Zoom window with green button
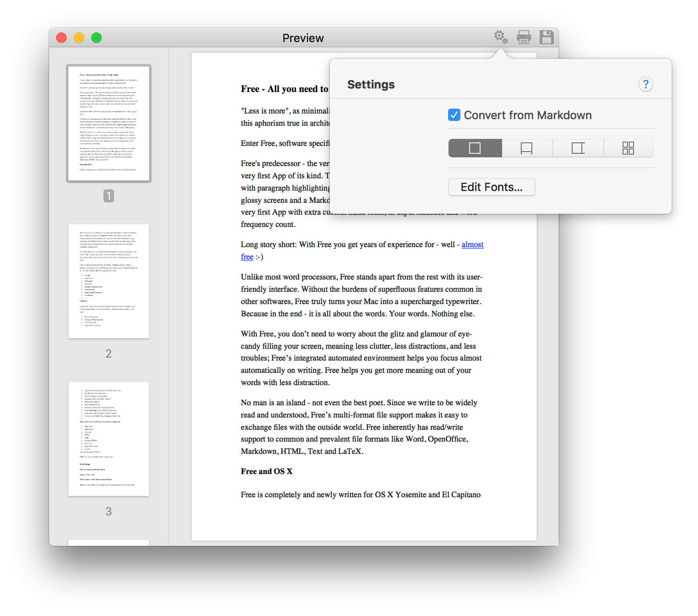698x616 pixels. point(96,38)
